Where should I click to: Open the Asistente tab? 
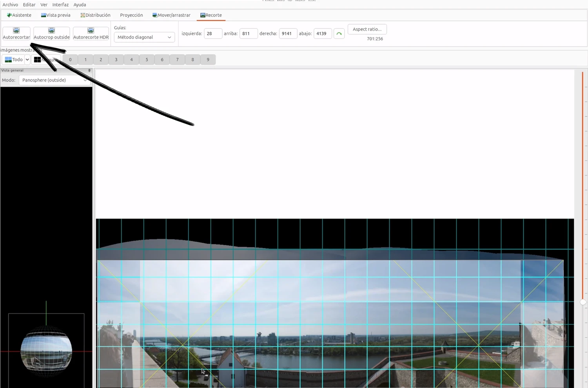(19, 15)
